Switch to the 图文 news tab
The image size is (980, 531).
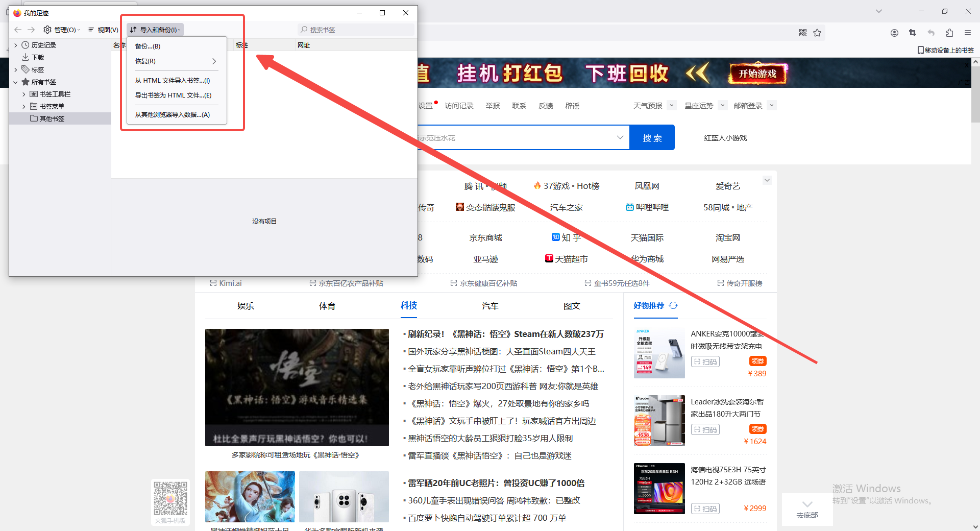(572, 306)
